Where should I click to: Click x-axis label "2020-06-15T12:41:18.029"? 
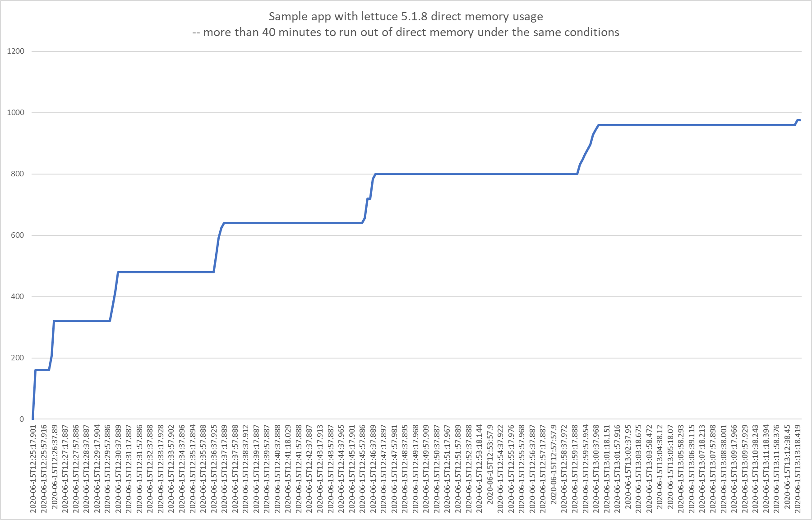coord(288,469)
